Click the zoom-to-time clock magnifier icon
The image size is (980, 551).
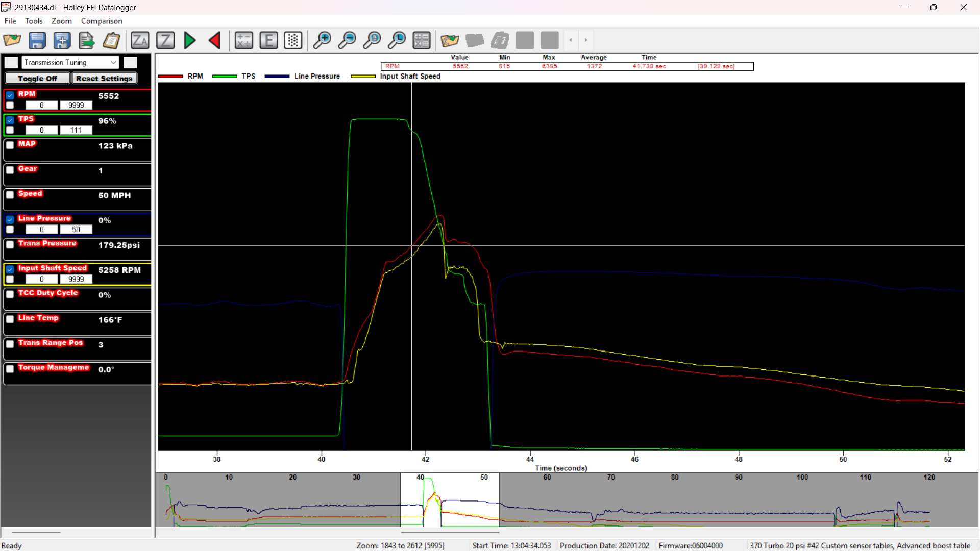pyautogui.click(x=397, y=40)
